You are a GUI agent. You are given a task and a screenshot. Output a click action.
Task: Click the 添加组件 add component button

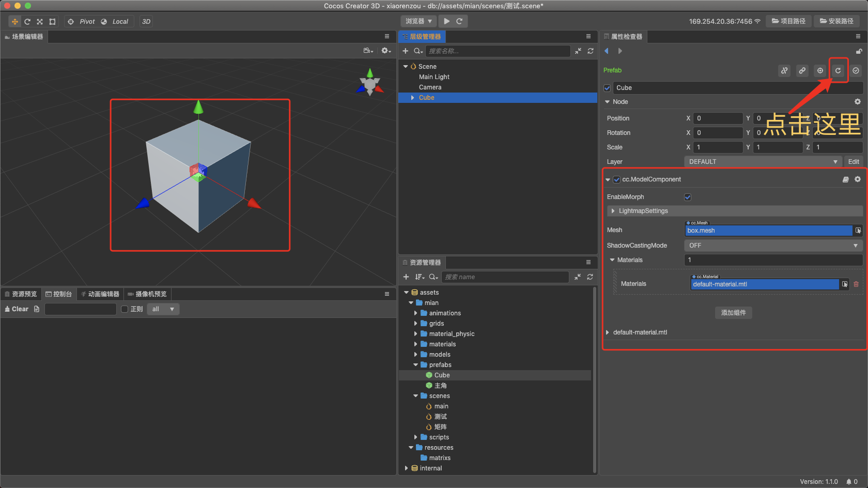[734, 313]
